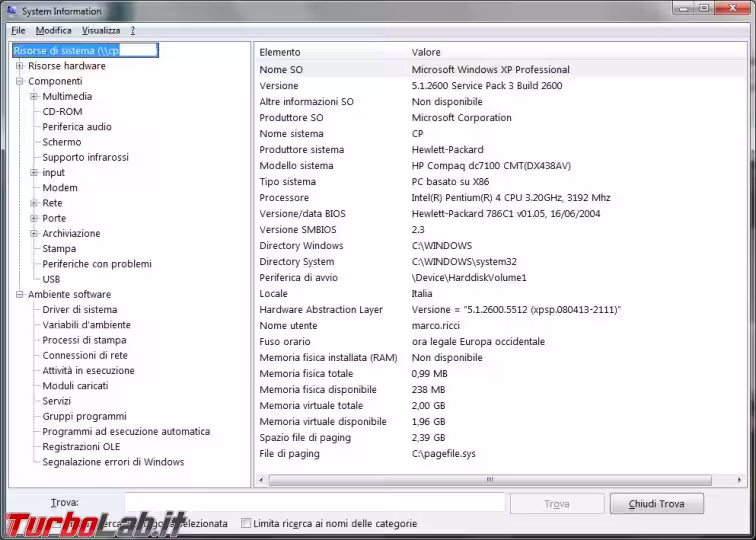This screenshot has height=540, width=756.
Task: Select the Processore row in the details list
Action: click(284, 198)
